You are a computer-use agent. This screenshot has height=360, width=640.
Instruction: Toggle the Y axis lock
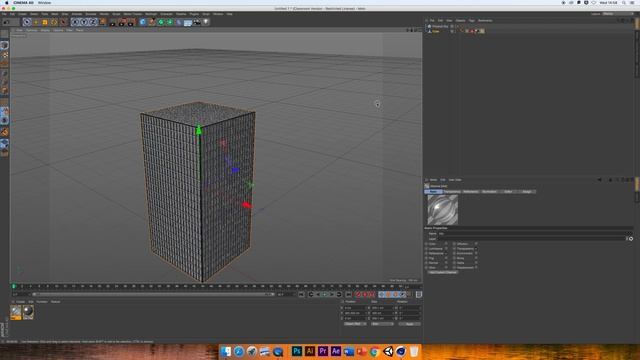[84, 22]
